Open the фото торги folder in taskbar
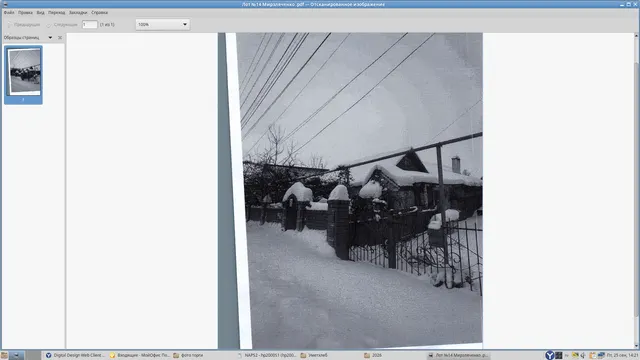 point(188,356)
